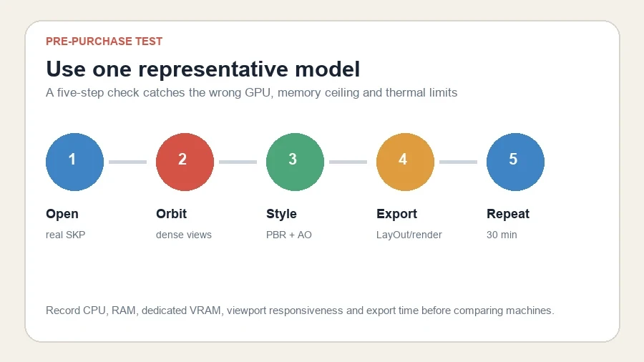Select the 'PBR + AO' caption

tap(289, 235)
